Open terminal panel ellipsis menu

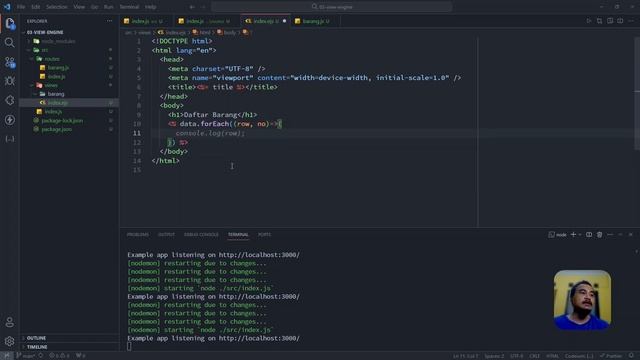(610, 235)
